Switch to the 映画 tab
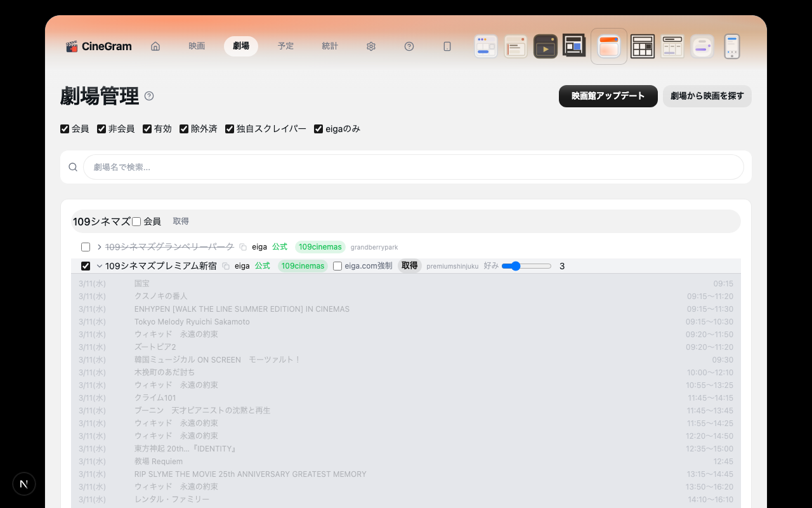Screen dimensions: 812x508 click(197, 46)
